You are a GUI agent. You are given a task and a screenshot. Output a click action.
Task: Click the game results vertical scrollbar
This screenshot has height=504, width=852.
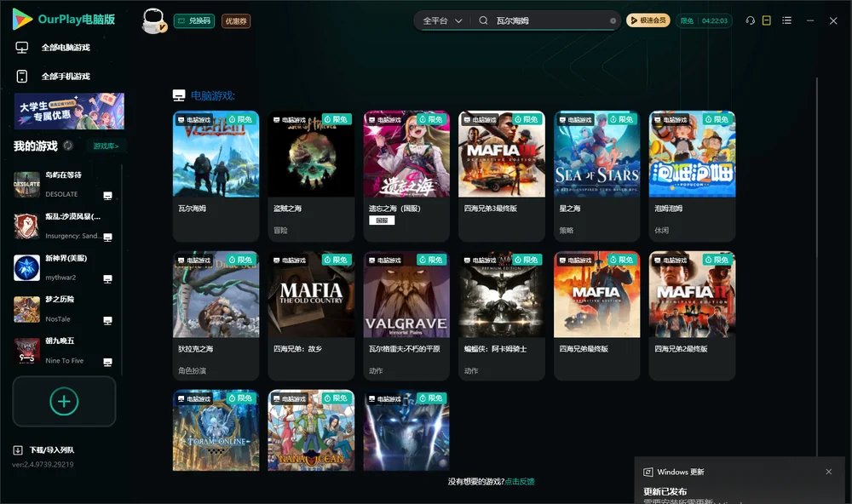click(816, 266)
